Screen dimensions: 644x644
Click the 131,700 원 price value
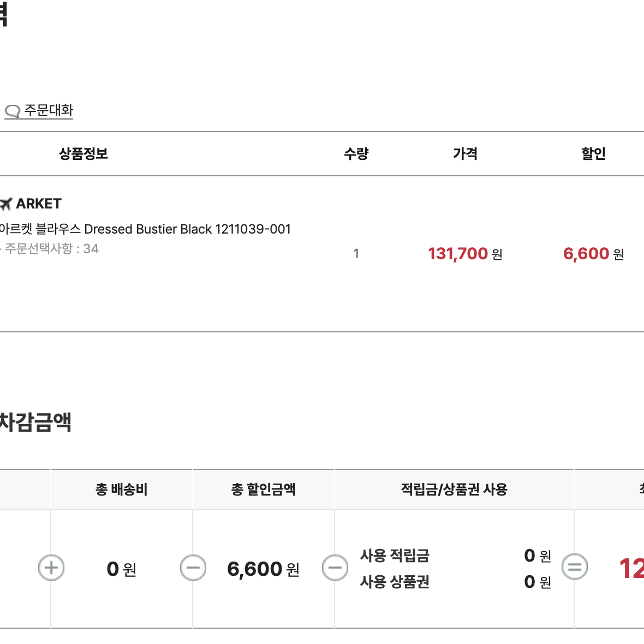tap(465, 254)
